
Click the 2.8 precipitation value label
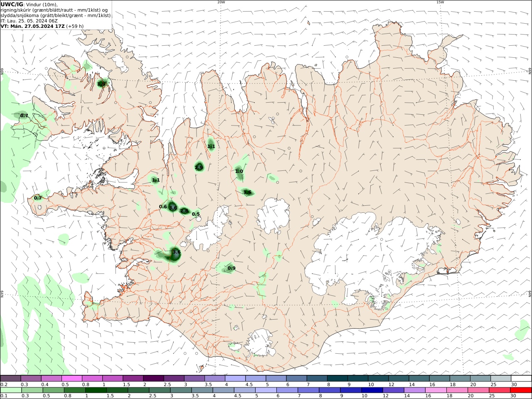pos(185,211)
